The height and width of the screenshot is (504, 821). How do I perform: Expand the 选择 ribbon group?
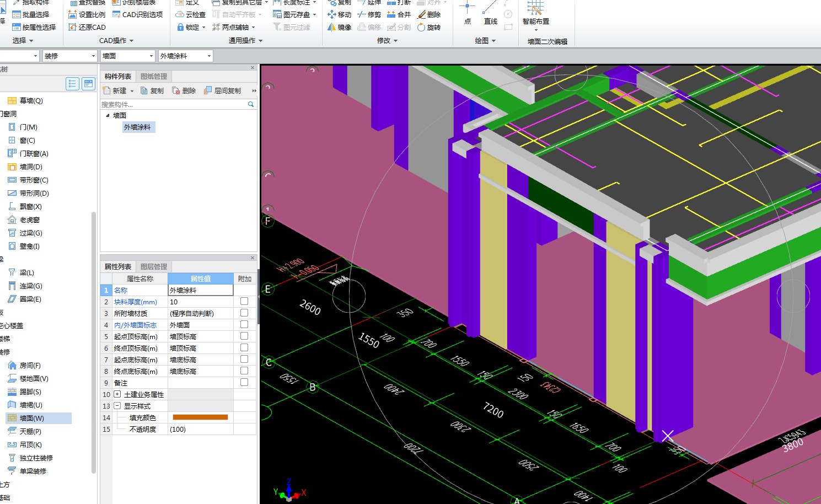pyautogui.click(x=23, y=41)
